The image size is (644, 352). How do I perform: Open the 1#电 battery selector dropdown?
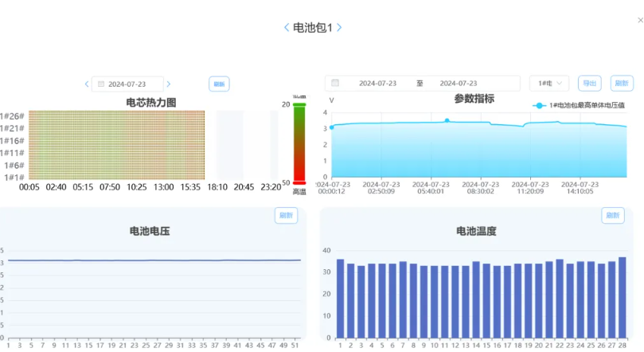tap(548, 83)
